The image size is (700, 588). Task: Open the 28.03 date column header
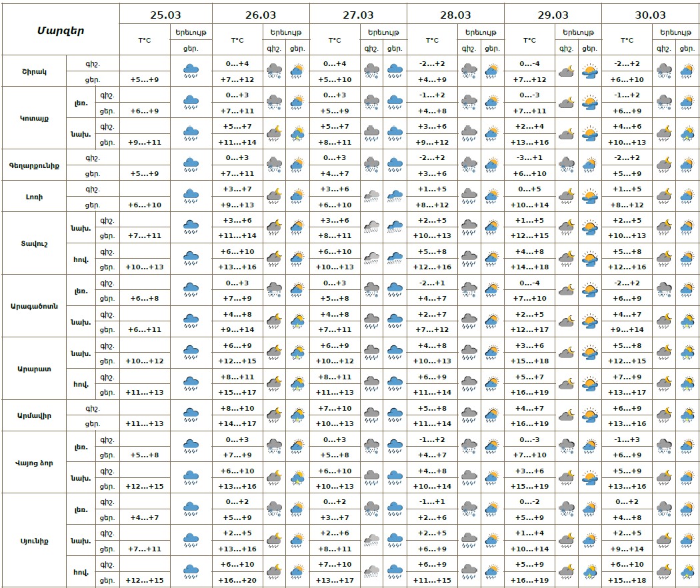point(455,14)
